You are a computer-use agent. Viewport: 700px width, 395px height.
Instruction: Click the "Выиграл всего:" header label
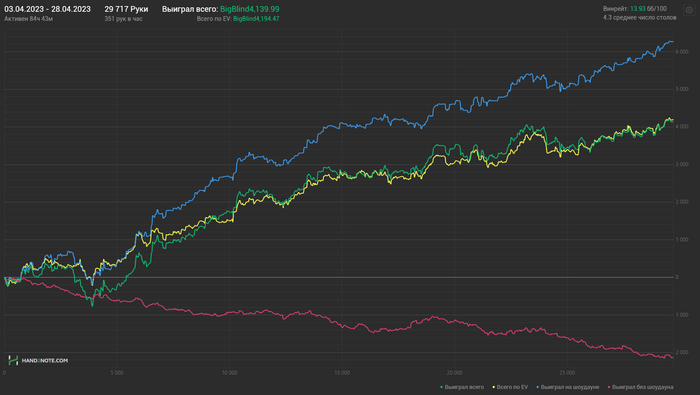(x=190, y=9)
